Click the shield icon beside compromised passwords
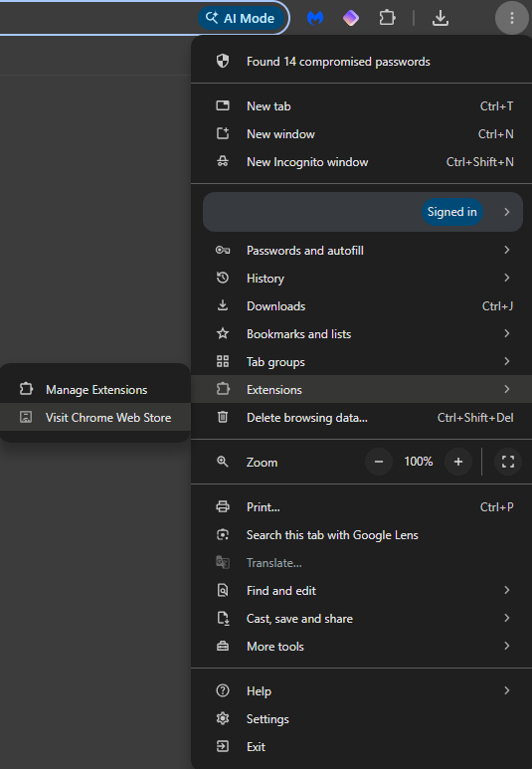This screenshot has height=769, width=532. click(x=223, y=61)
